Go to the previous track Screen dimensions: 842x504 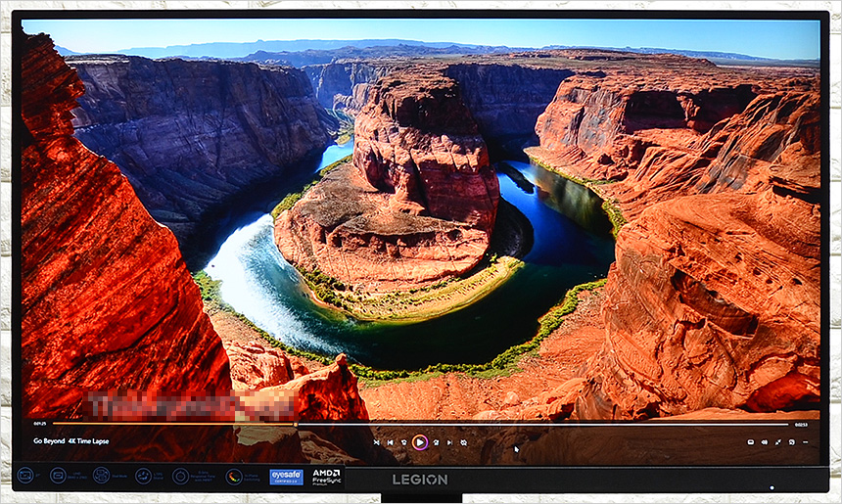[391, 442]
